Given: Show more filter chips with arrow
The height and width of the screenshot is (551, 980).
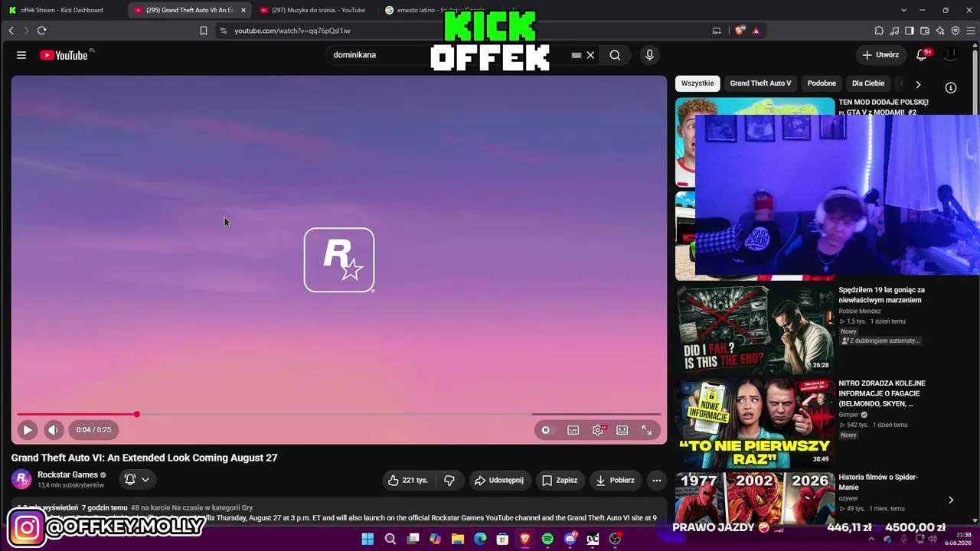Looking at the screenshot, I should click(918, 84).
